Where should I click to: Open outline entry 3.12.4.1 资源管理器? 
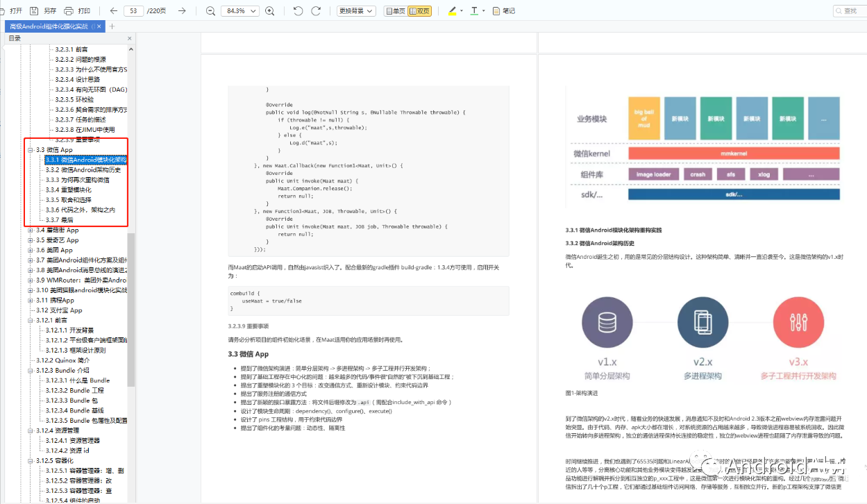click(x=73, y=440)
